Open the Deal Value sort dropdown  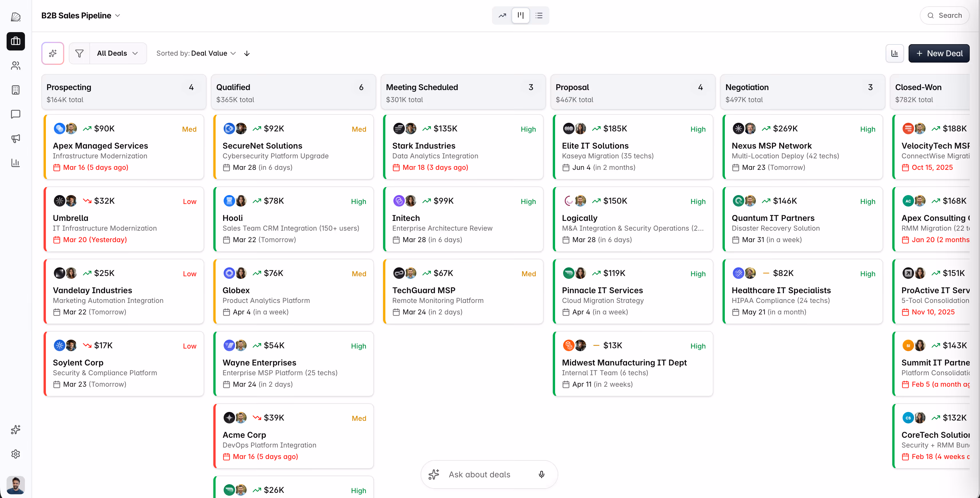(x=213, y=53)
